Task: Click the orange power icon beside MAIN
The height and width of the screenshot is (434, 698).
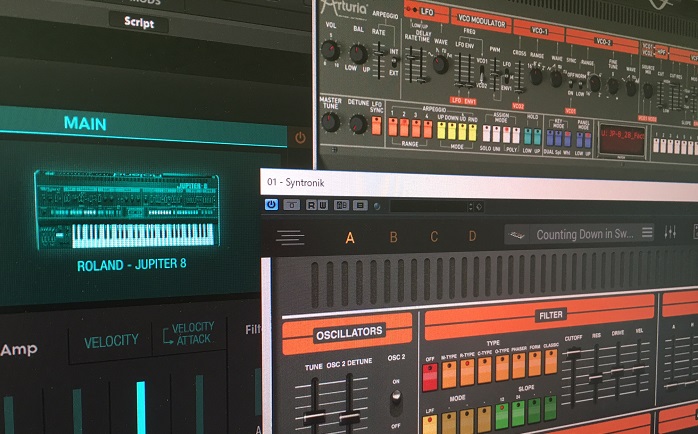Action: (x=300, y=138)
